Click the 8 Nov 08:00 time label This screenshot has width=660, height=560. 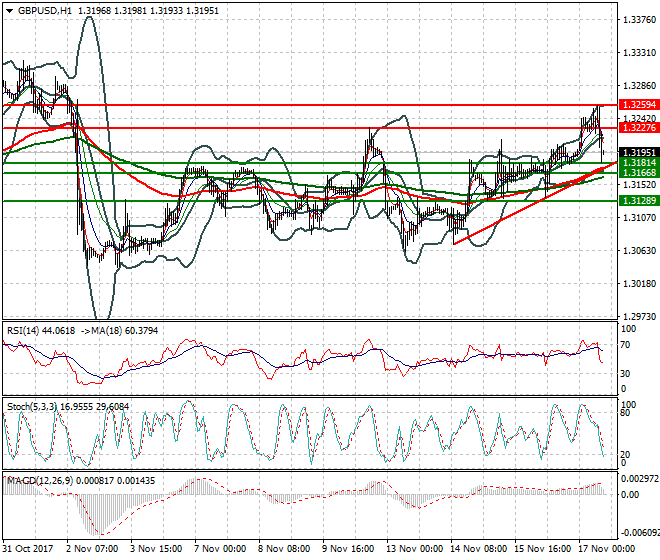pyautogui.click(x=285, y=549)
